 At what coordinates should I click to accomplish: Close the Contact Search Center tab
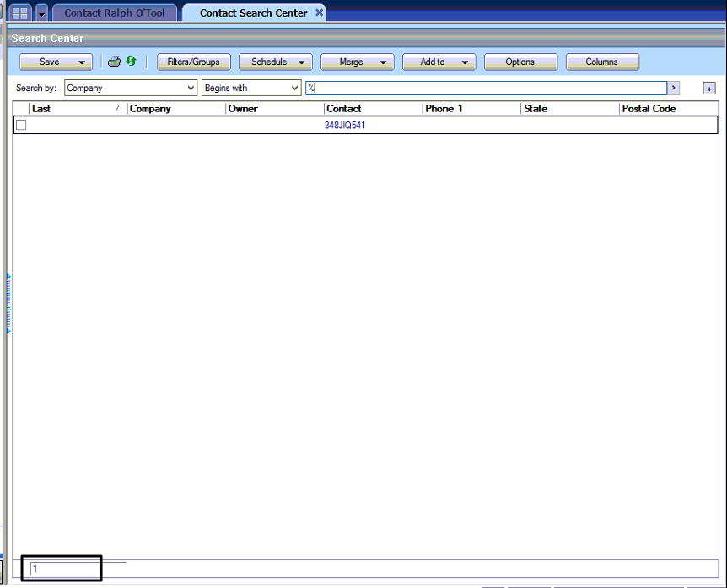click(319, 13)
